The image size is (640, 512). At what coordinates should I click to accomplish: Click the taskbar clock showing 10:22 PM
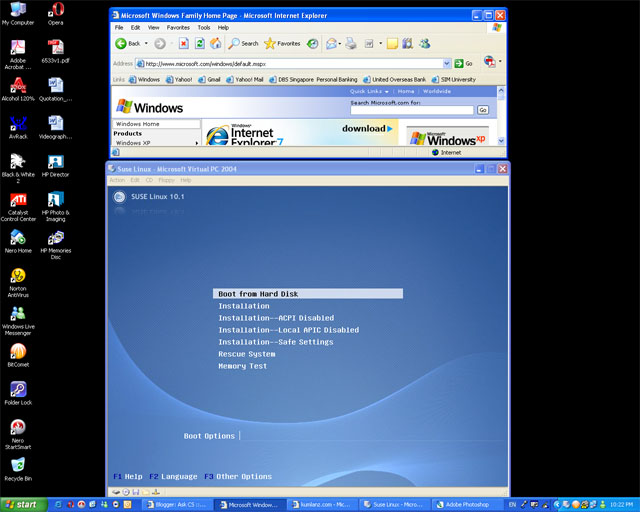point(621,505)
